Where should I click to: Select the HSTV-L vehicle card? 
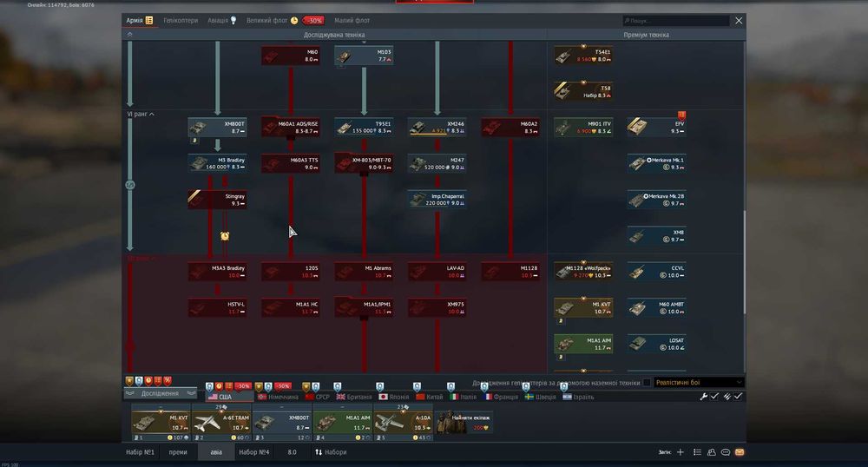click(217, 307)
